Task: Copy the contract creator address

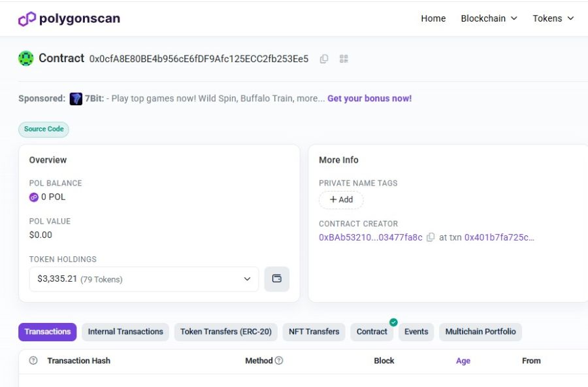Action: click(431, 238)
